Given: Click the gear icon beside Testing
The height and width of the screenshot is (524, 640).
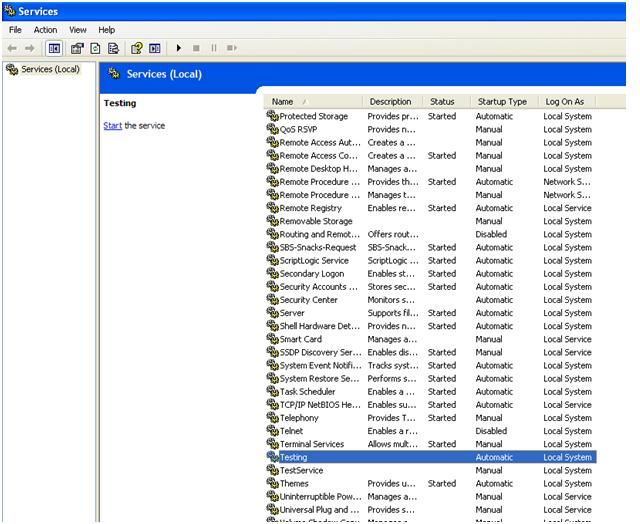Looking at the screenshot, I should (x=272, y=457).
